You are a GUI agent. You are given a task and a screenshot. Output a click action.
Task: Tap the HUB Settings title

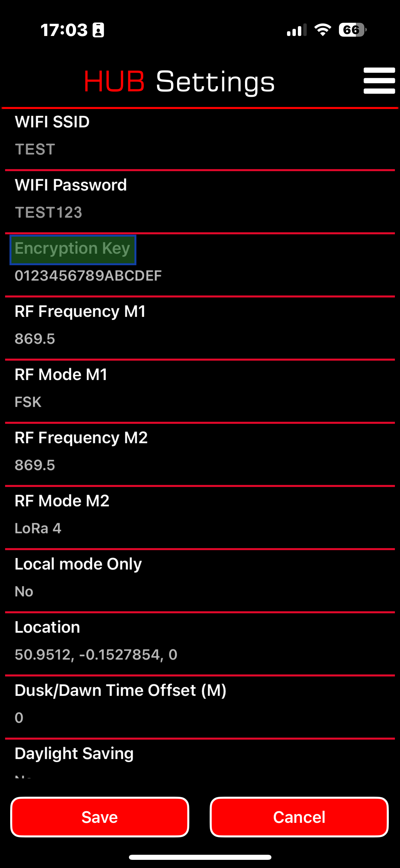click(x=179, y=82)
